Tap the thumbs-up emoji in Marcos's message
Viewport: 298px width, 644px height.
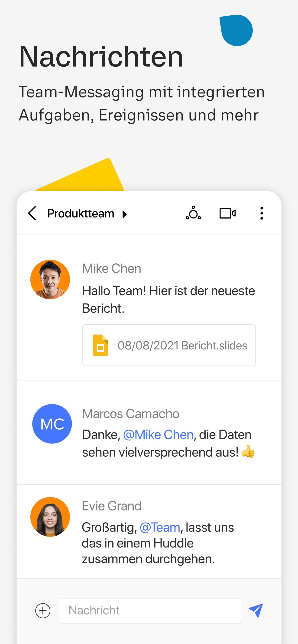[x=248, y=451]
